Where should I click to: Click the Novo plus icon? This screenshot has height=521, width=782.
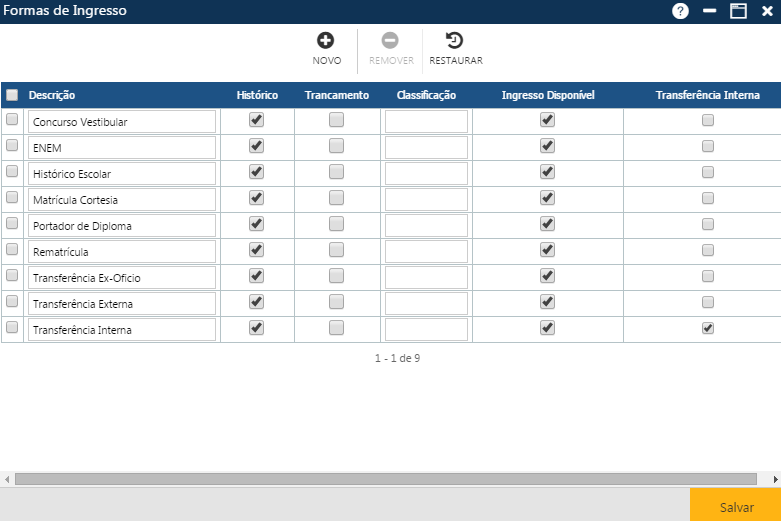tap(326, 41)
